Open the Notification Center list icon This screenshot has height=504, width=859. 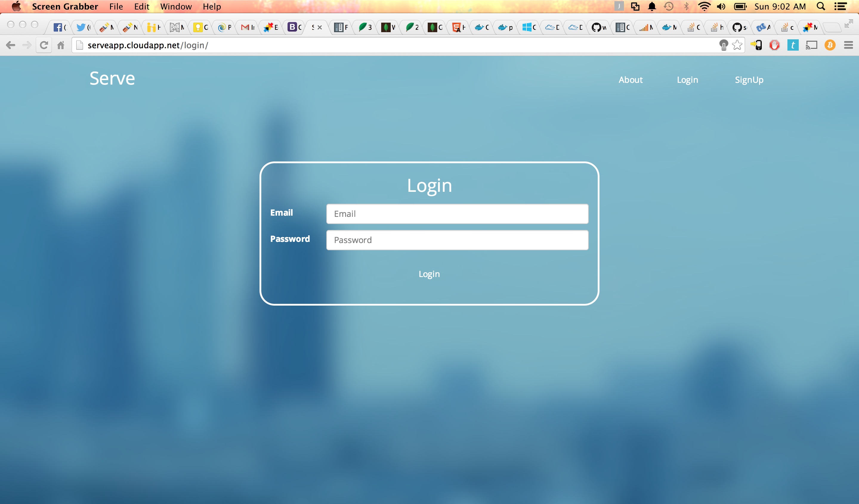pos(840,7)
